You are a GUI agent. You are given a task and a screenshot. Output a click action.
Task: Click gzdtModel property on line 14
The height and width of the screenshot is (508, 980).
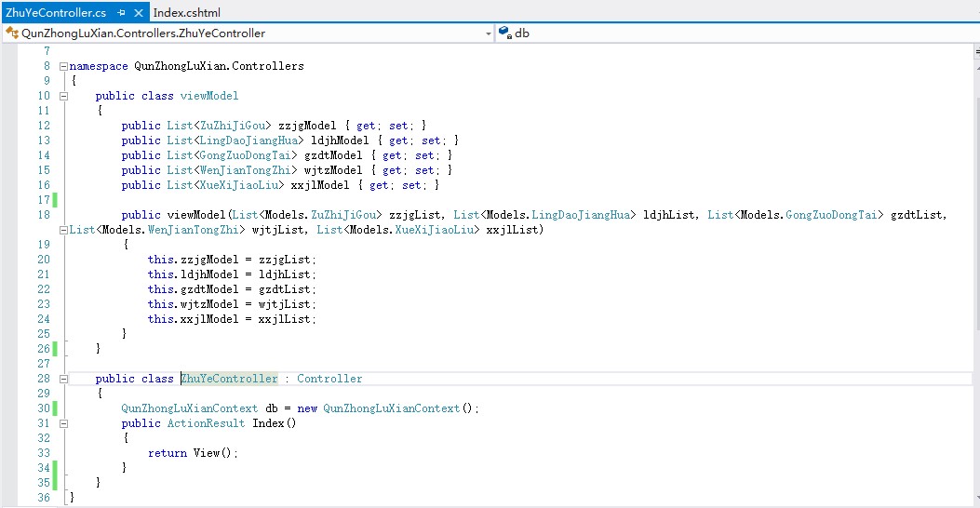click(x=333, y=155)
